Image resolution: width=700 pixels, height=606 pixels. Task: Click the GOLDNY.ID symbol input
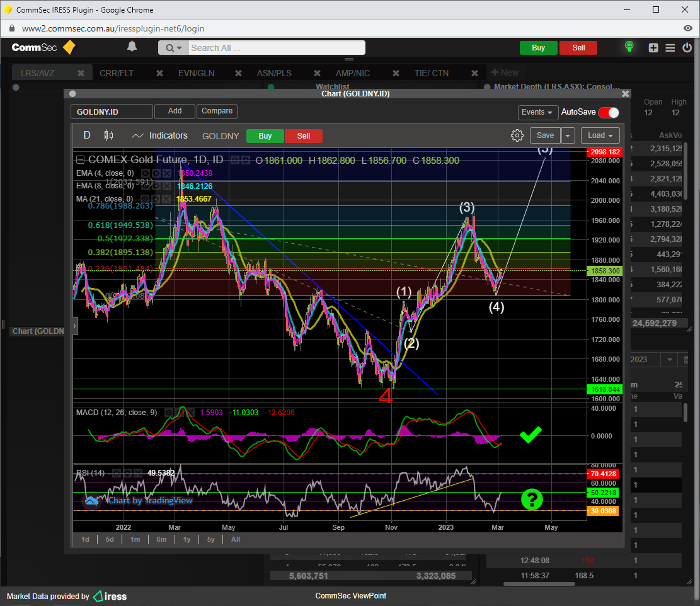coord(112,111)
